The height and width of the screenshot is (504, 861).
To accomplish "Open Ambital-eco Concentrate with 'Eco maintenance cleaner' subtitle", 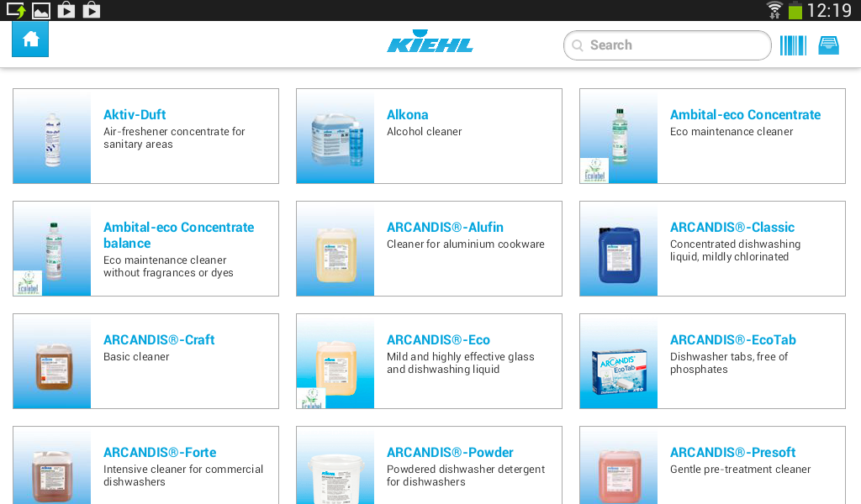I will pos(745,114).
